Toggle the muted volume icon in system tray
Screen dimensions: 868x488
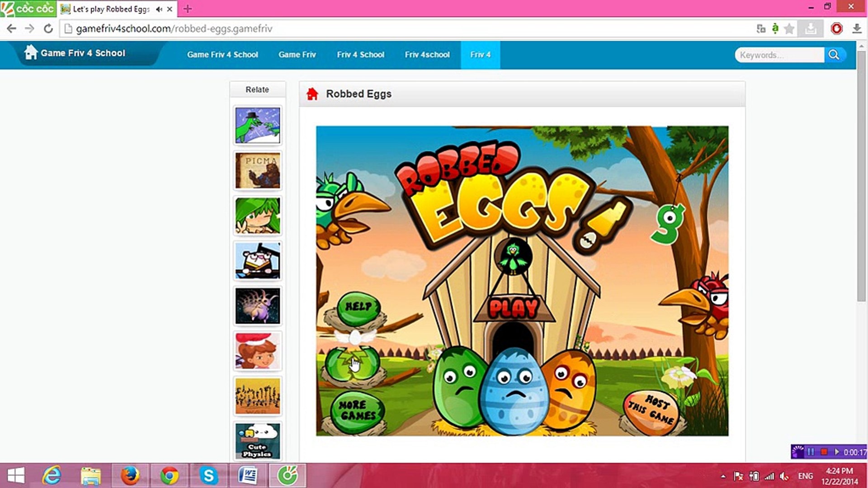click(x=784, y=476)
